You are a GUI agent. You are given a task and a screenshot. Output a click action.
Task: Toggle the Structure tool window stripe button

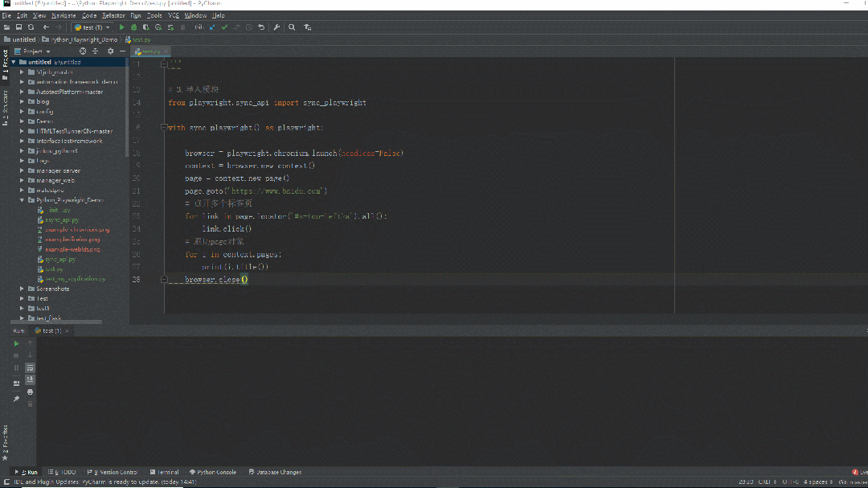click(x=5, y=108)
